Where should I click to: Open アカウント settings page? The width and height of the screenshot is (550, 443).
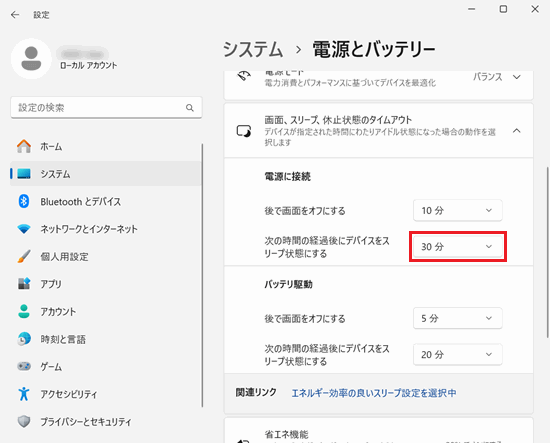tap(106, 311)
